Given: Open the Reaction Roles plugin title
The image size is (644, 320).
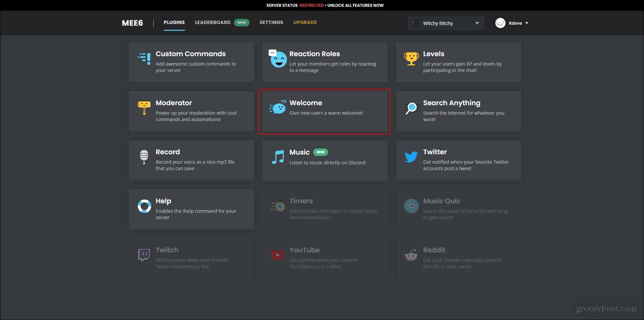Looking at the screenshot, I should (x=315, y=54).
